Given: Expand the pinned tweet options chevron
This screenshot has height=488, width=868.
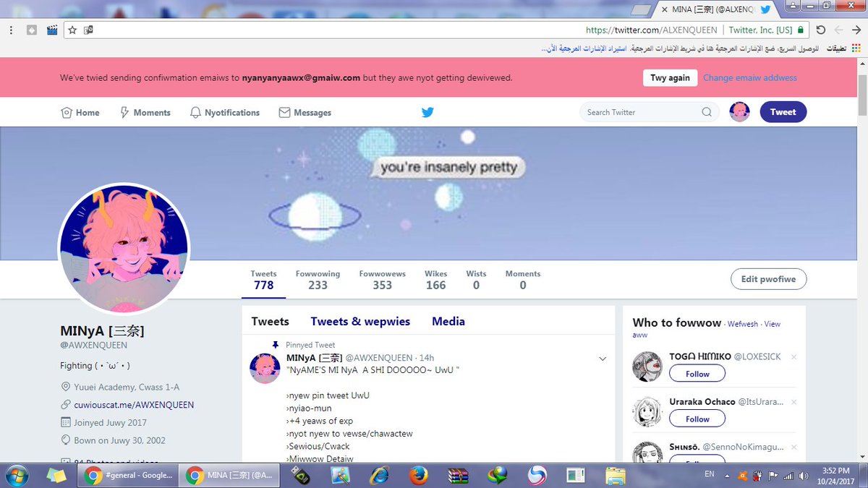Looking at the screenshot, I should (603, 359).
